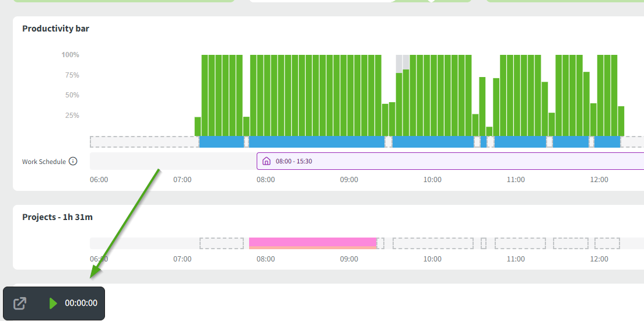The image size is (644, 321).
Task: Open the timer in a pop-out window
Action: tap(20, 303)
